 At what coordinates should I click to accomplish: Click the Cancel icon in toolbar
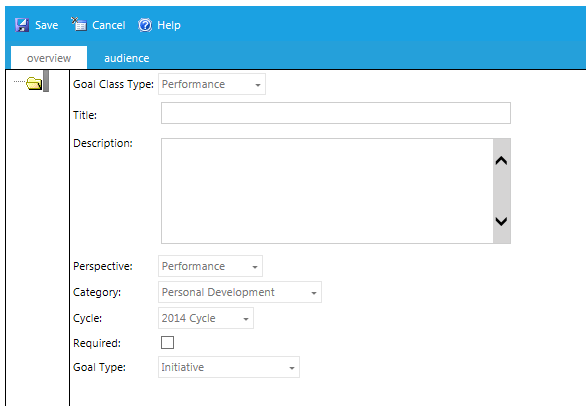[79, 24]
